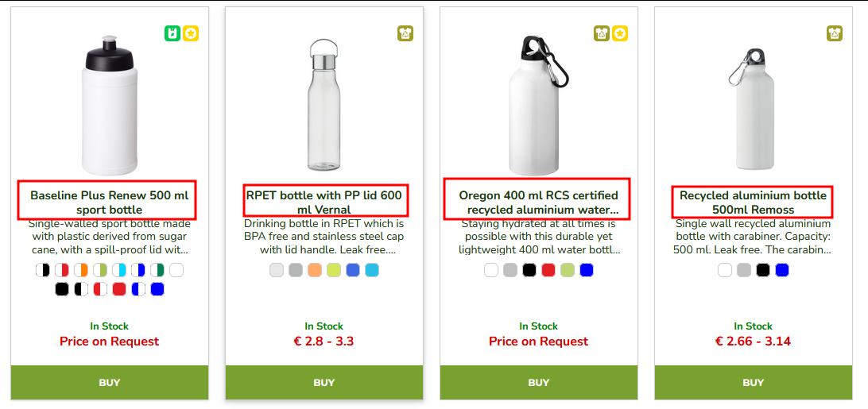Buy the Baseline Plus Renew sport bottle

[110, 383]
